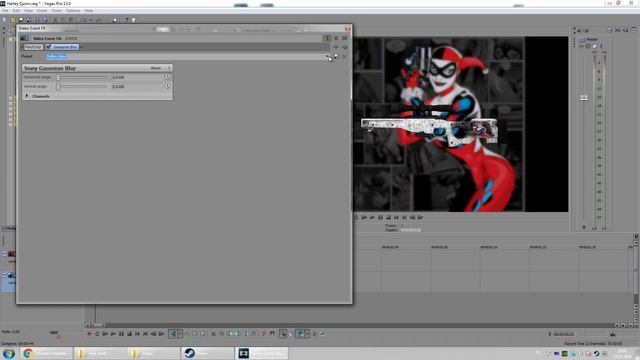Click the first folder taskbar button

100,353
